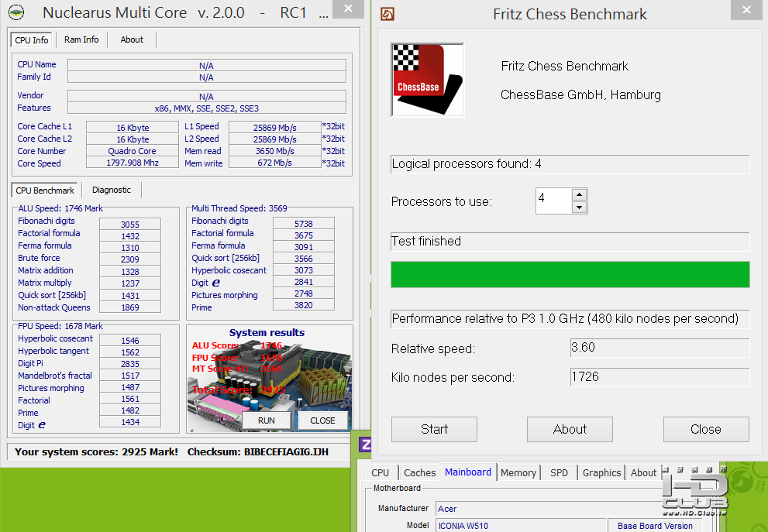Viewport: 768px width, 532px height.
Task: Click the Fritz Chess Benchmark title icon
Action: 387,14
